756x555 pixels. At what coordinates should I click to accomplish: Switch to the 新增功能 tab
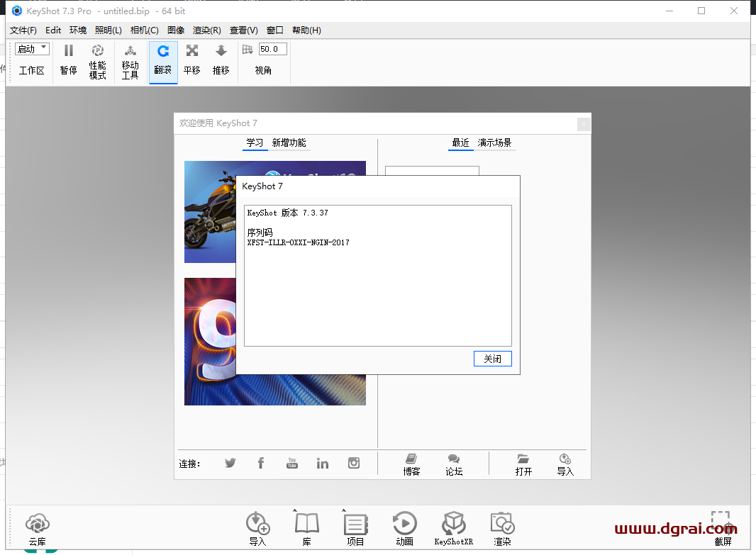289,142
